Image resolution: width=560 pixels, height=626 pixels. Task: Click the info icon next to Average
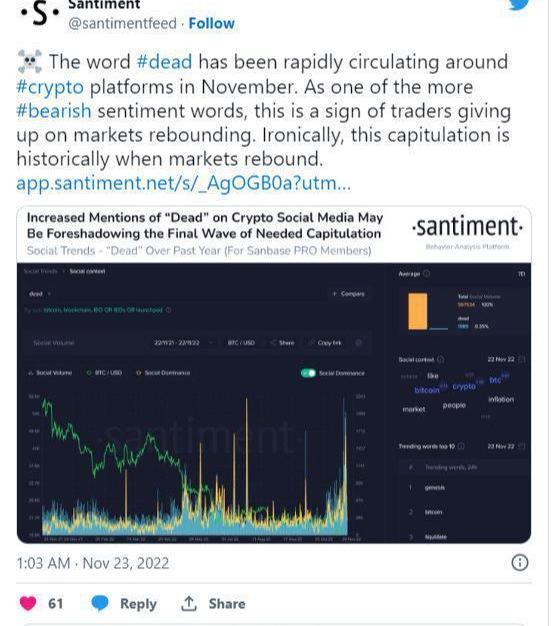426,273
